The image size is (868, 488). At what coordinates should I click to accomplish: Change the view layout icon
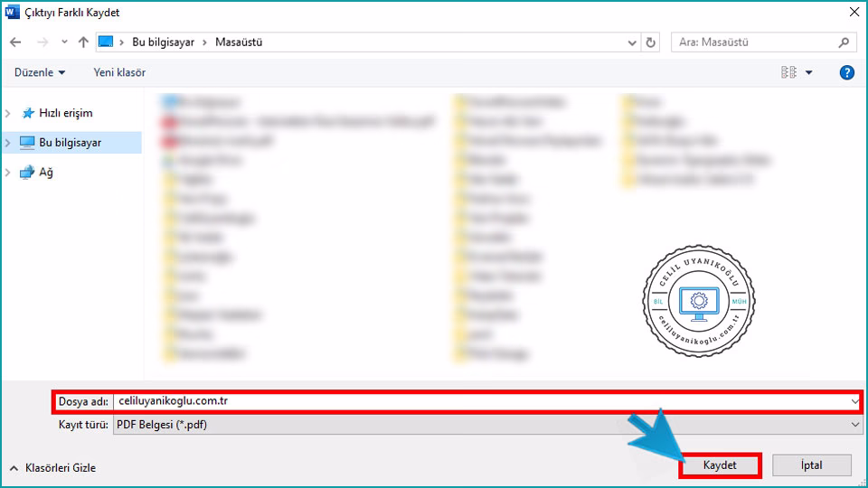pyautogui.click(x=788, y=72)
